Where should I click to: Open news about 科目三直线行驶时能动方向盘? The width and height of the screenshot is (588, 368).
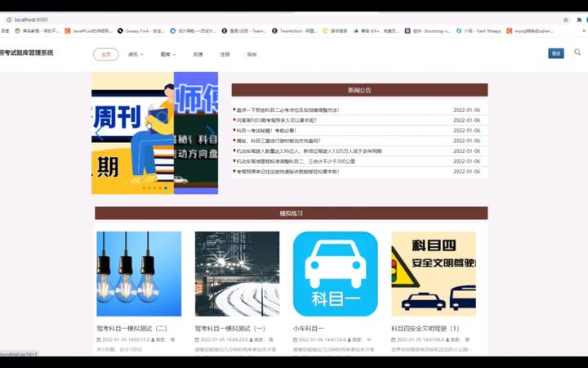278,141
